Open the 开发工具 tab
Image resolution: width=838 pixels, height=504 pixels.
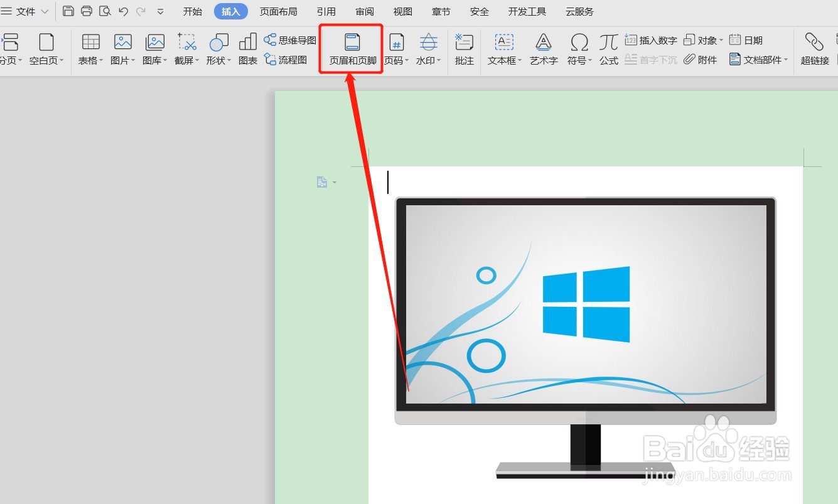click(x=527, y=11)
